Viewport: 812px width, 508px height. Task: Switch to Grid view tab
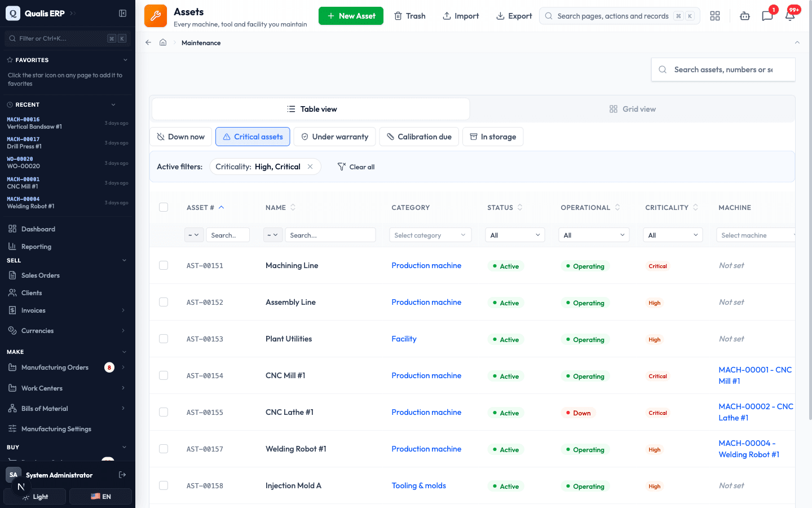pyautogui.click(x=633, y=109)
